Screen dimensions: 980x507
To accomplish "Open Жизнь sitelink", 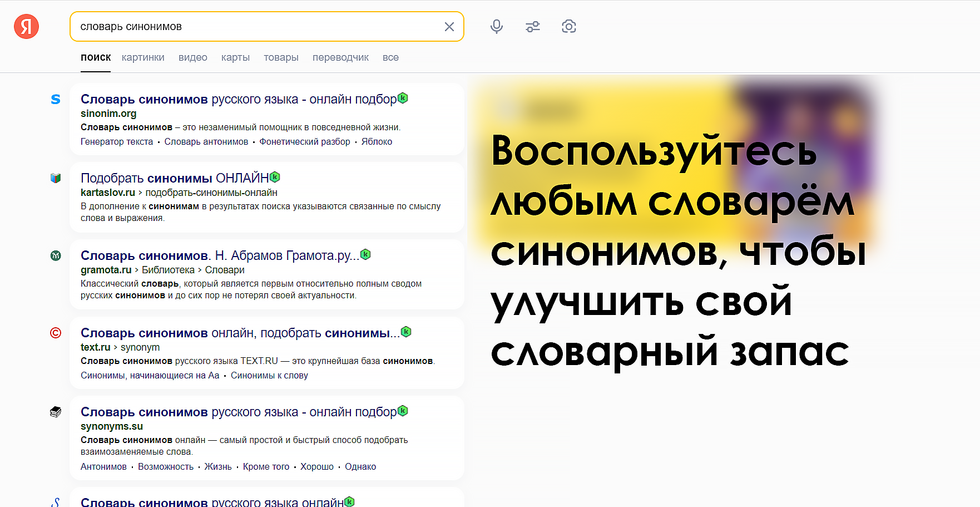I will pos(218,467).
